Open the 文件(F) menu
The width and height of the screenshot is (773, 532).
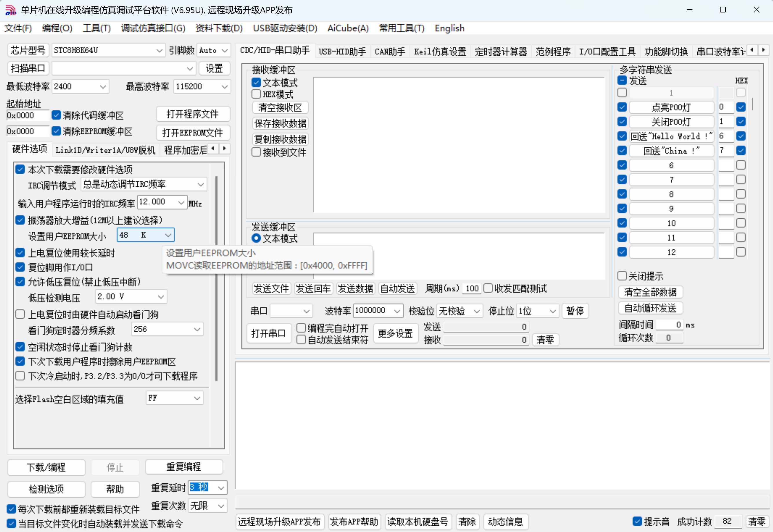pyautogui.click(x=18, y=28)
